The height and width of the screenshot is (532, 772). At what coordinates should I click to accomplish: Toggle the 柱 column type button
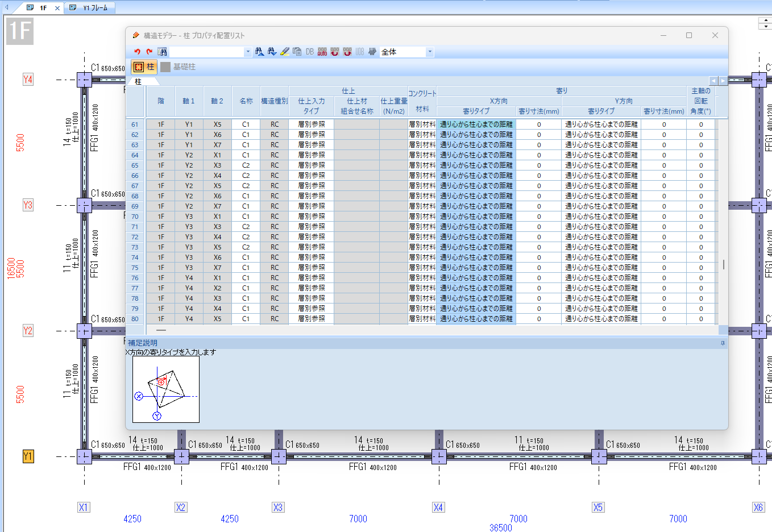coord(144,67)
